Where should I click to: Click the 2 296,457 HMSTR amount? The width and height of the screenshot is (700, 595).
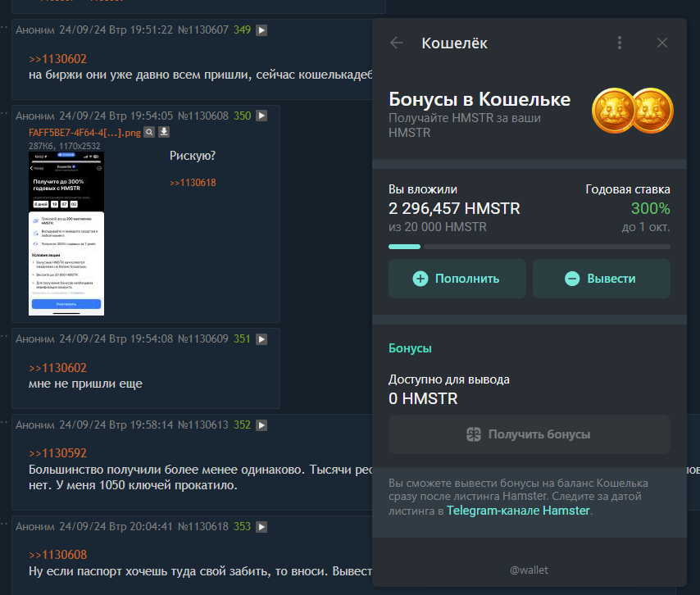click(x=454, y=208)
